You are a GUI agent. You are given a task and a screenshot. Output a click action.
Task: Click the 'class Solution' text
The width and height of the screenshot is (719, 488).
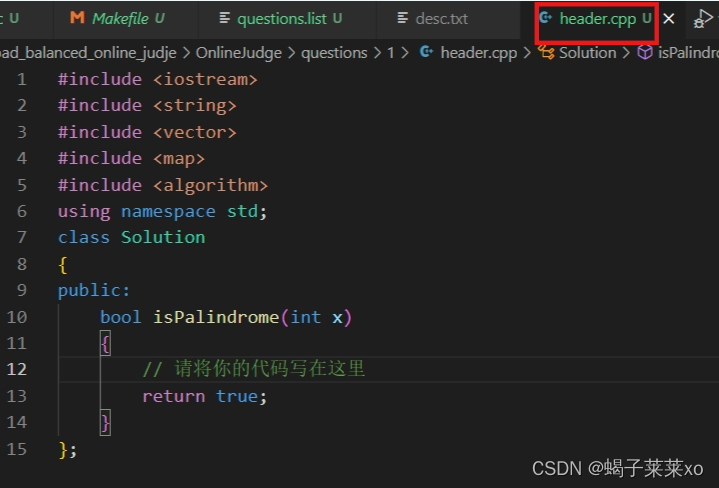131,238
